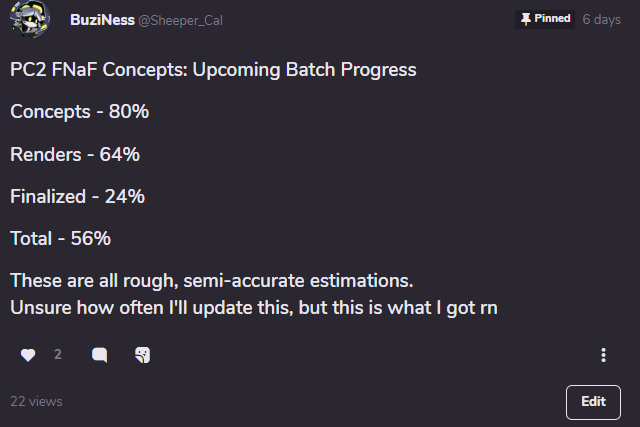This screenshot has width=640, height=427.
Task: Click the Pinned label badge
Action: (x=545, y=19)
